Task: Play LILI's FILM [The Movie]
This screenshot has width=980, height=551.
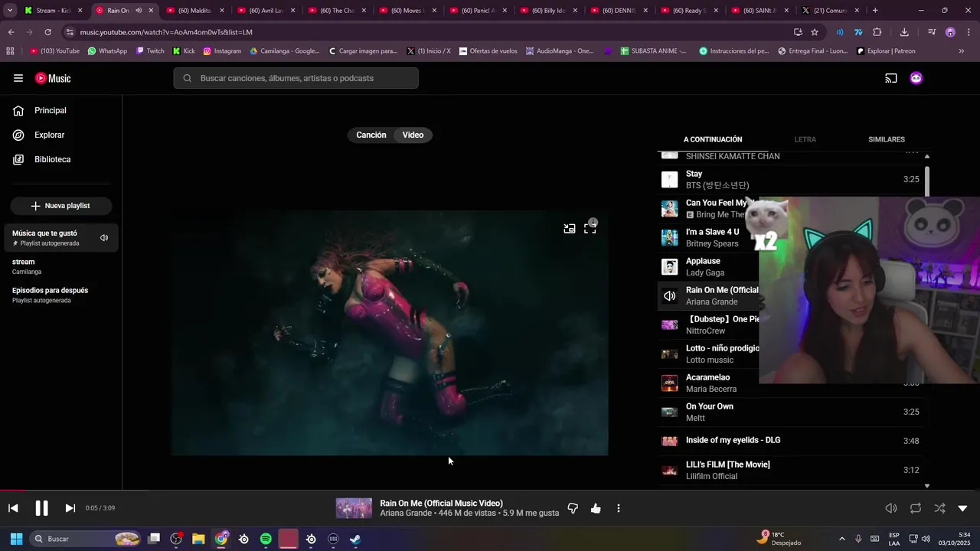Action: coord(791,470)
